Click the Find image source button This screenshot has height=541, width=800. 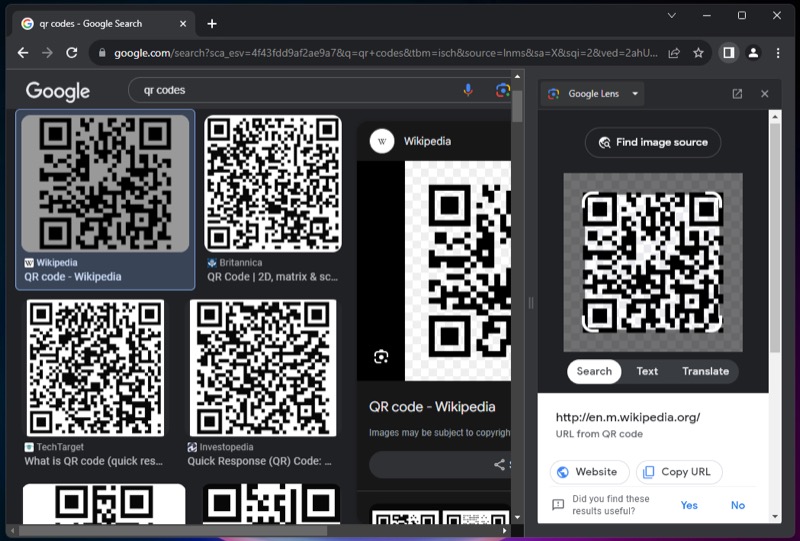(653, 142)
